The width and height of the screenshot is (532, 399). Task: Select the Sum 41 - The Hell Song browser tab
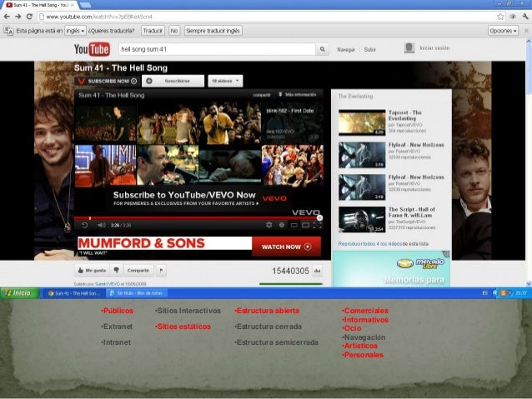(41, 5)
